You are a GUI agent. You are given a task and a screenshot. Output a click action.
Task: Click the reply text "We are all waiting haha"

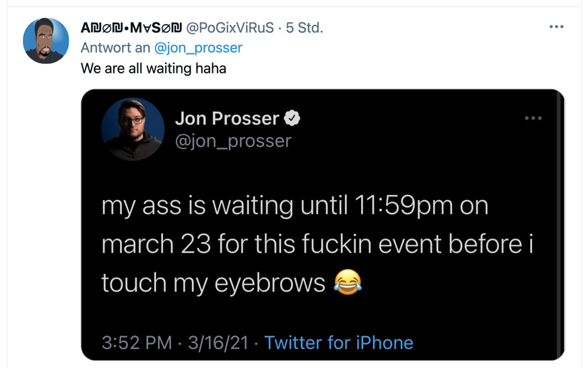154,69
